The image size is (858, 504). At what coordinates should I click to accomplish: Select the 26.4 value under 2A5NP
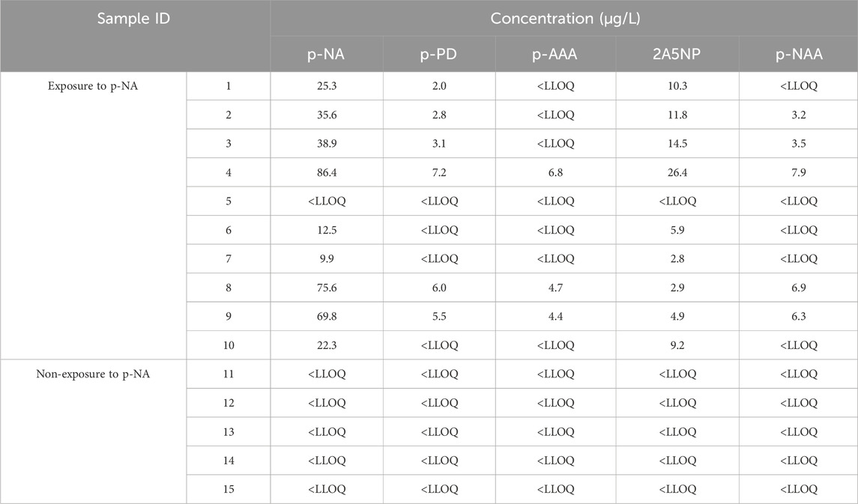(x=677, y=172)
